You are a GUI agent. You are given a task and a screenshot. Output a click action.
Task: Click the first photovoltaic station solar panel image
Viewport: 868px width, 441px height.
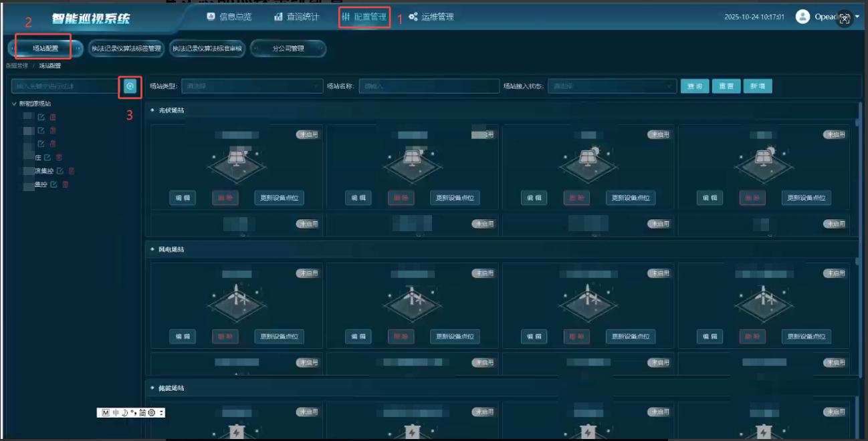click(x=235, y=159)
